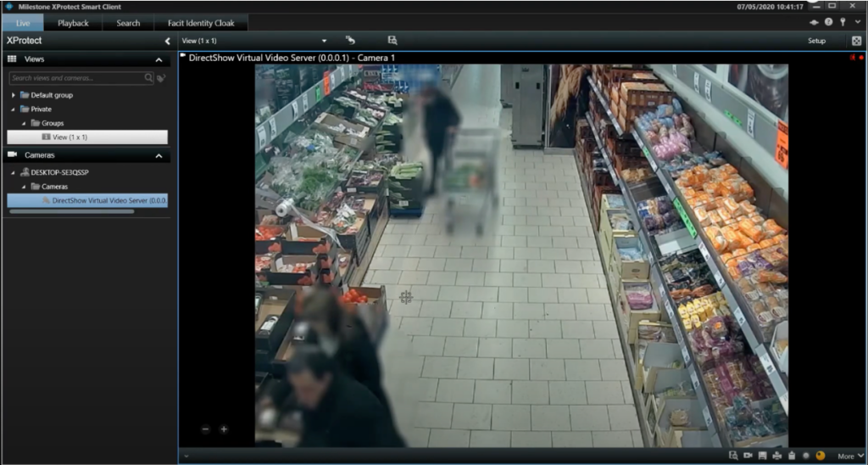Click the Private folder label

pyautogui.click(x=41, y=109)
